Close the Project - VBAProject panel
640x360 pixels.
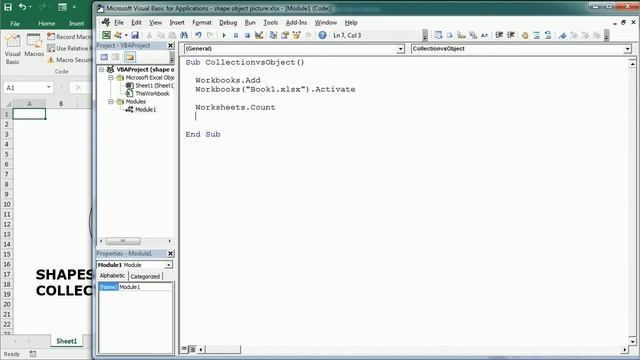click(x=171, y=45)
